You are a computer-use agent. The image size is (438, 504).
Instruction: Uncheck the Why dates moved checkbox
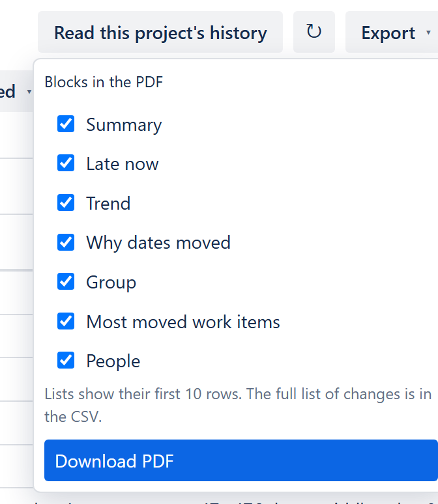tap(66, 242)
